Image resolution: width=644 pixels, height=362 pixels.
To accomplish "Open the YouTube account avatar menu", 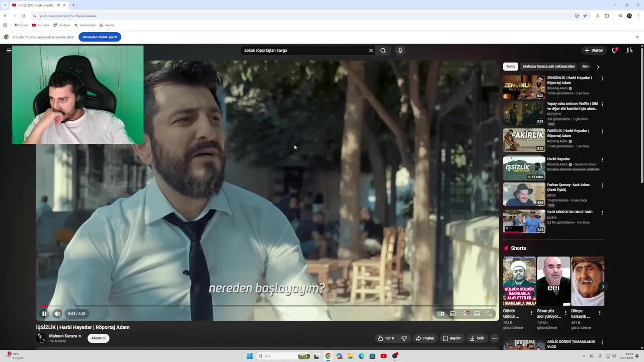I will point(629,50).
